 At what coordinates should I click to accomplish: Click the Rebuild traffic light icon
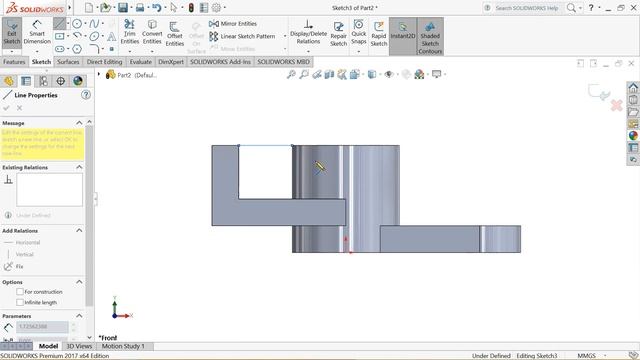[x=191, y=7]
